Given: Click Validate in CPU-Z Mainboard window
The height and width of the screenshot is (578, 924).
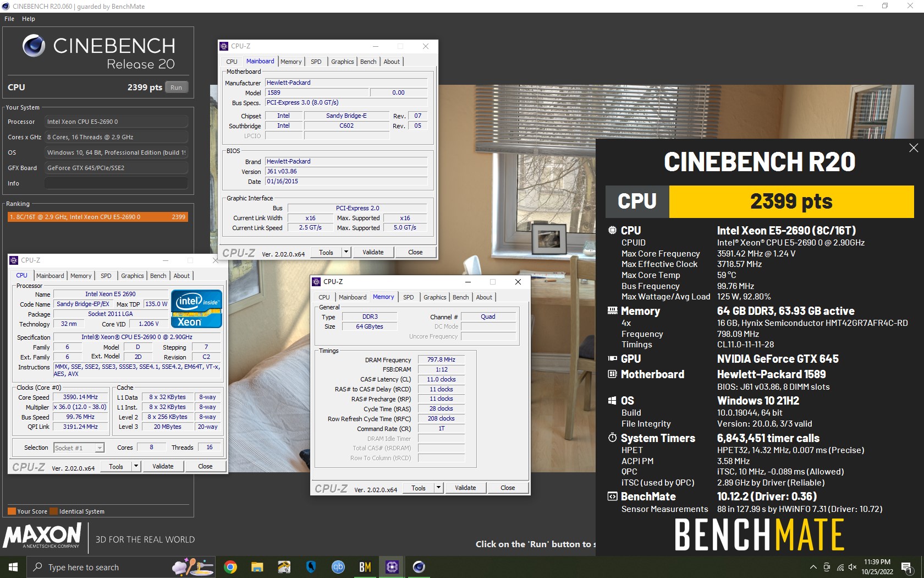Looking at the screenshot, I should [x=373, y=252].
